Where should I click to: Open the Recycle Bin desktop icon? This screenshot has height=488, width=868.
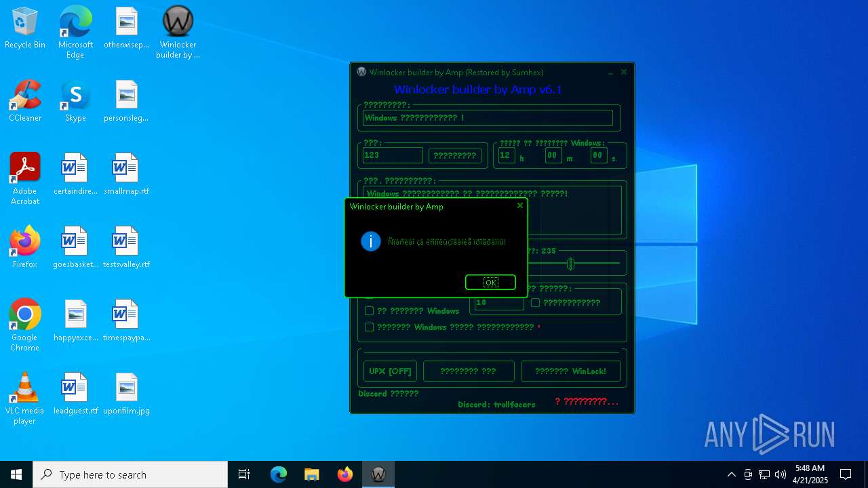tap(25, 28)
